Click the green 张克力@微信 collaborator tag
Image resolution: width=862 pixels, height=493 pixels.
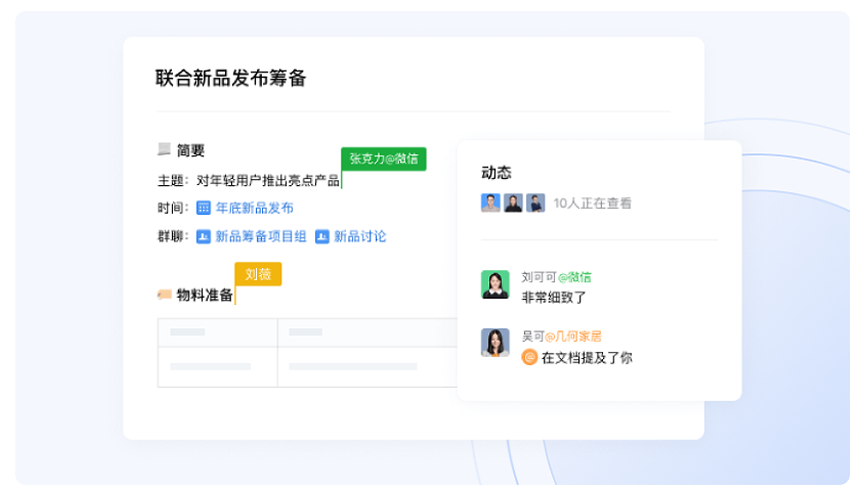coord(383,159)
